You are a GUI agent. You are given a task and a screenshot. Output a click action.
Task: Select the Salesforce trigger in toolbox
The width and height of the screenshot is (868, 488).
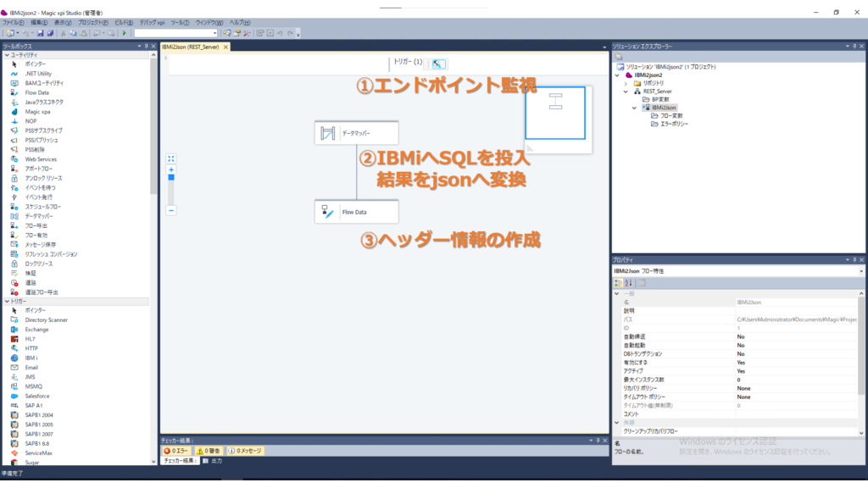click(x=37, y=396)
